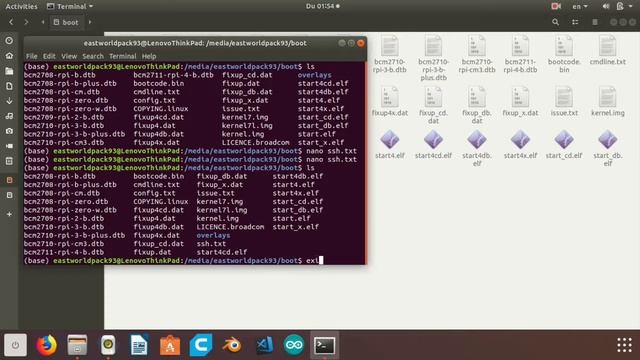This screenshot has height=360, width=640.
Task: Toggle list view icon in Files toolbar
Action: 575,22
